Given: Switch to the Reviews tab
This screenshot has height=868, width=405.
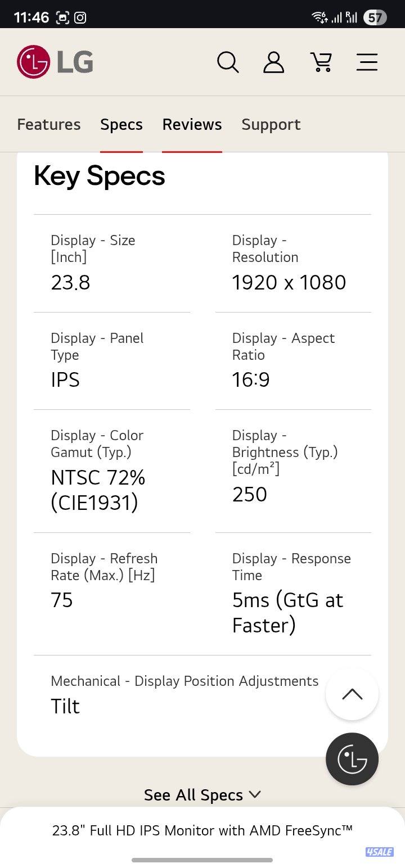Looking at the screenshot, I should [x=192, y=124].
